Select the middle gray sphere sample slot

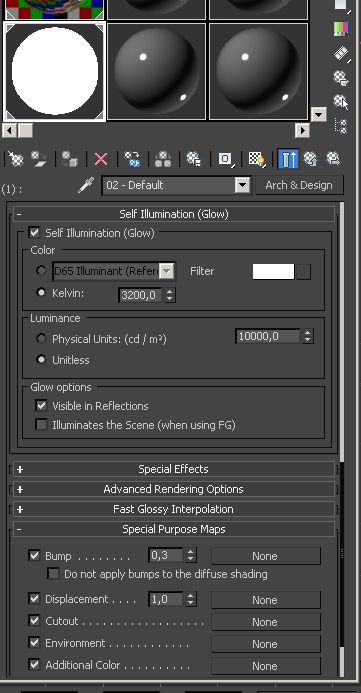click(157, 71)
